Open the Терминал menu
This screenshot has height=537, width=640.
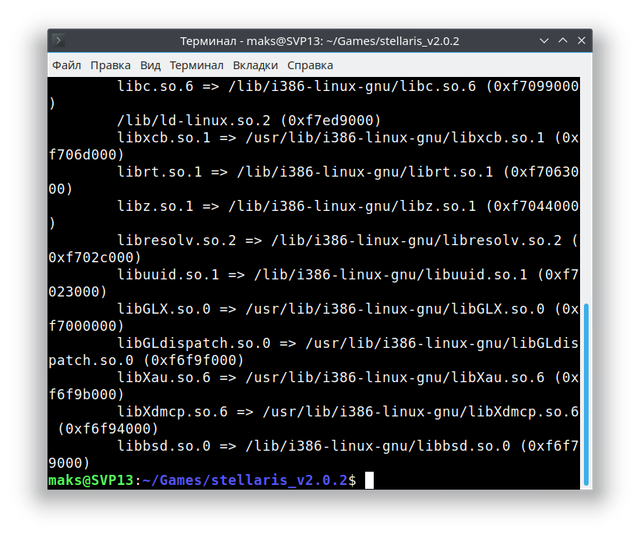(x=196, y=65)
